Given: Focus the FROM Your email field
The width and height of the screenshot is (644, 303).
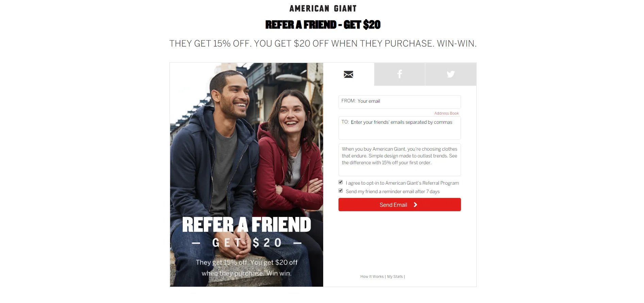Looking at the screenshot, I should coord(399,102).
